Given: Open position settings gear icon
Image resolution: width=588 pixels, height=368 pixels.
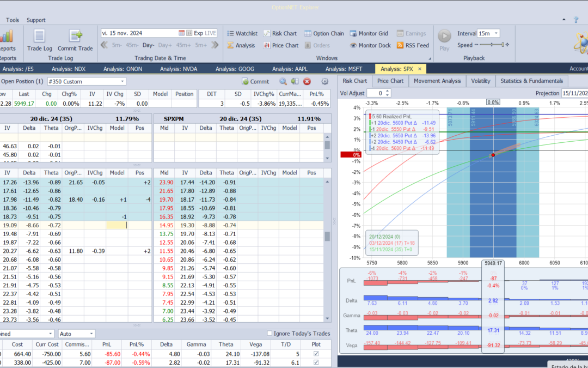Looking at the screenshot, I should pos(325,82).
